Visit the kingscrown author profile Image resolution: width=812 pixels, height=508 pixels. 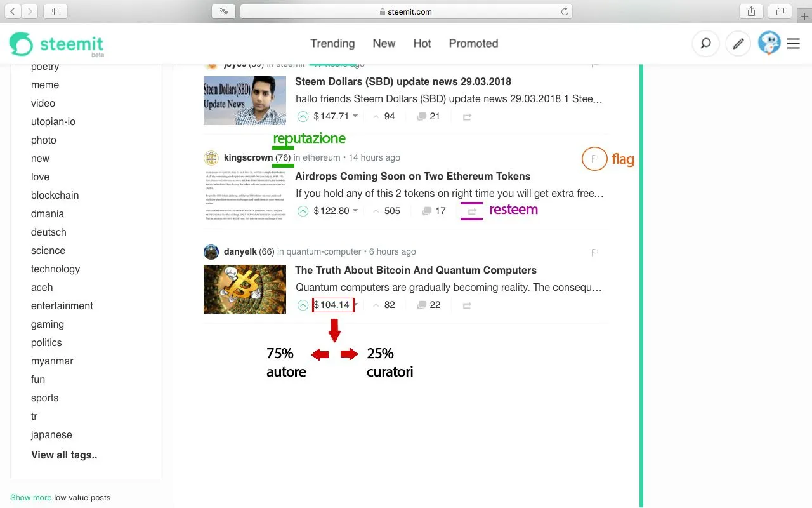(248, 157)
